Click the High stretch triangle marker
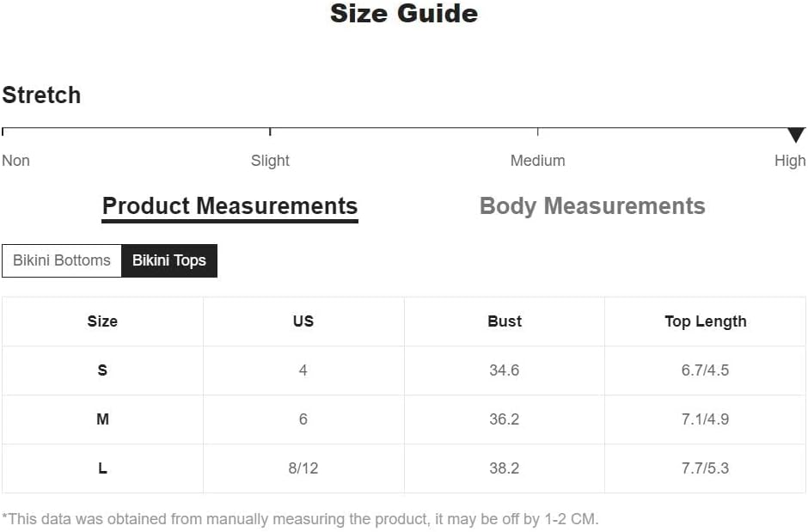This screenshot has width=808, height=532. 796,135
